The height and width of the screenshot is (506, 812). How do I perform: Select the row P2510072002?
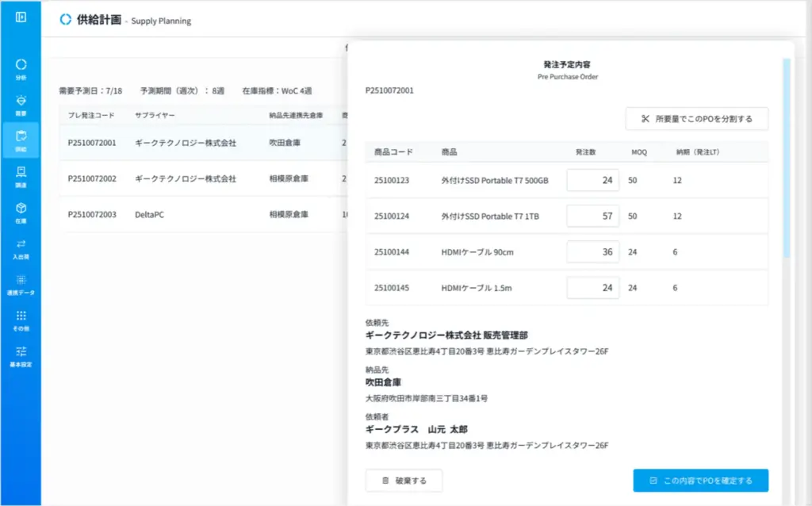click(x=204, y=178)
